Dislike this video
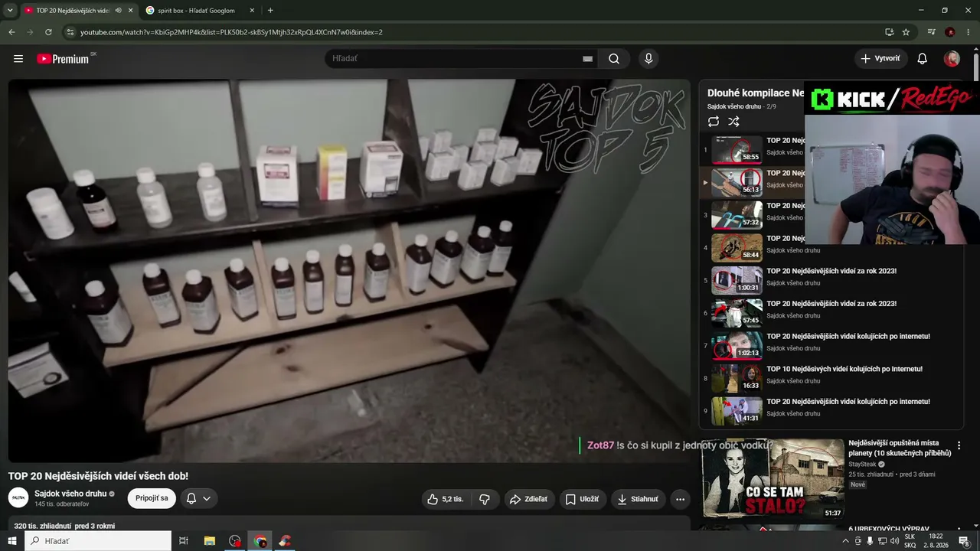This screenshot has width=980, height=551. click(x=485, y=499)
